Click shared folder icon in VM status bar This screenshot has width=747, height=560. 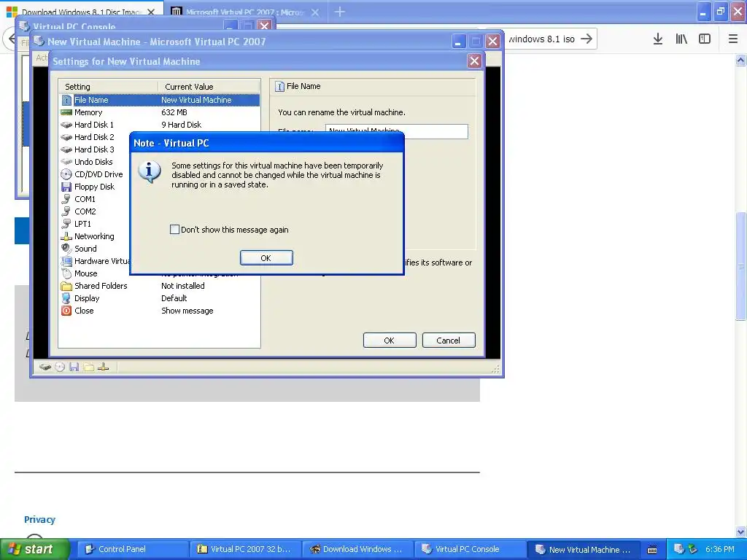pos(88,367)
